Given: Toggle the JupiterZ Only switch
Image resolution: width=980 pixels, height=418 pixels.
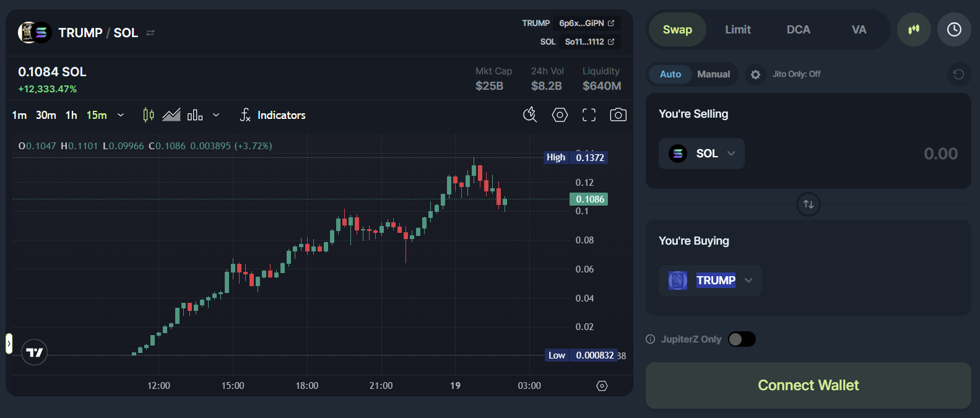Looking at the screenshot, I should point(742,339).
